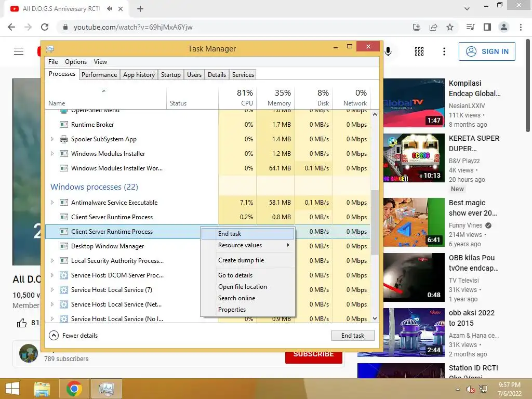The height and width of the screenshot is (399, 532).
Task: Select Go to details
Action: coord(248,275)
